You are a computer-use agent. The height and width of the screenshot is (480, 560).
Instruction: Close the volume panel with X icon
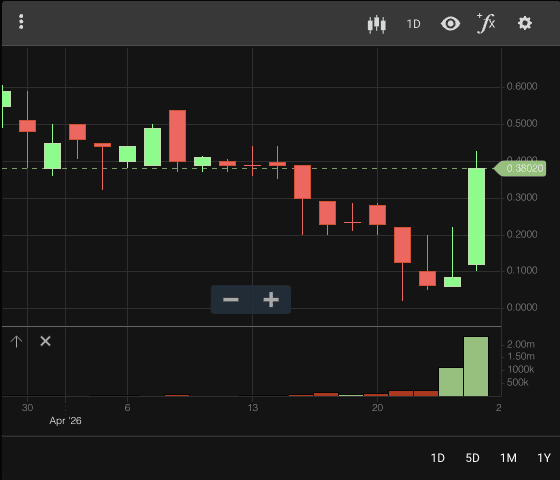pyautogui.click(x=45, y=341)
